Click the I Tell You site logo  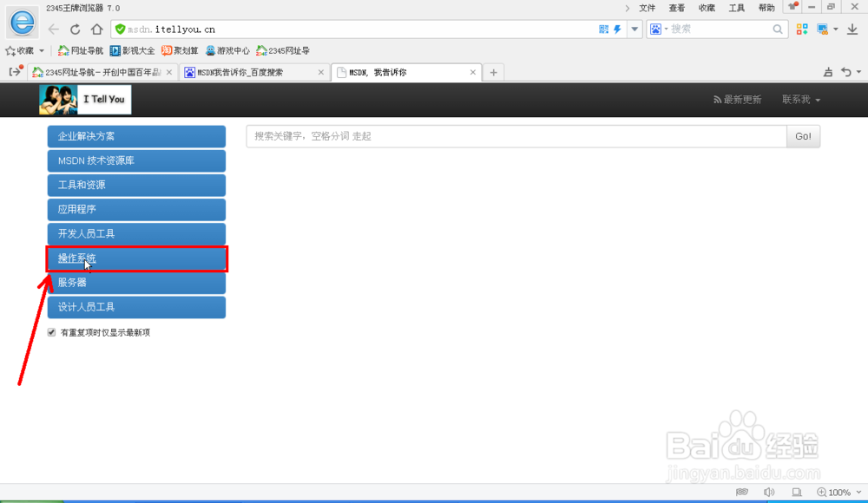pyautogui.click(x=85, y=100)
